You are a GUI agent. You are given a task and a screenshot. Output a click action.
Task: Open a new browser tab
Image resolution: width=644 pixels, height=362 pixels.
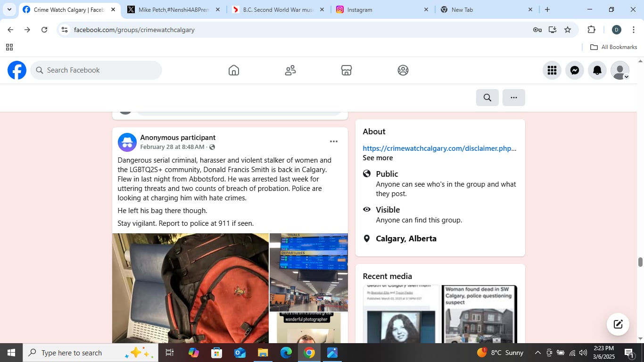click(x=547, y=9)
